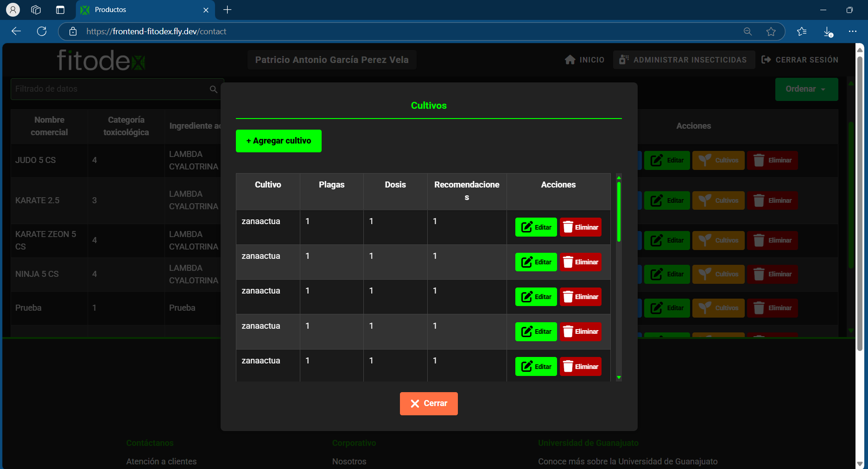
Task: Open browser settings and more menu
Action: 853,31
